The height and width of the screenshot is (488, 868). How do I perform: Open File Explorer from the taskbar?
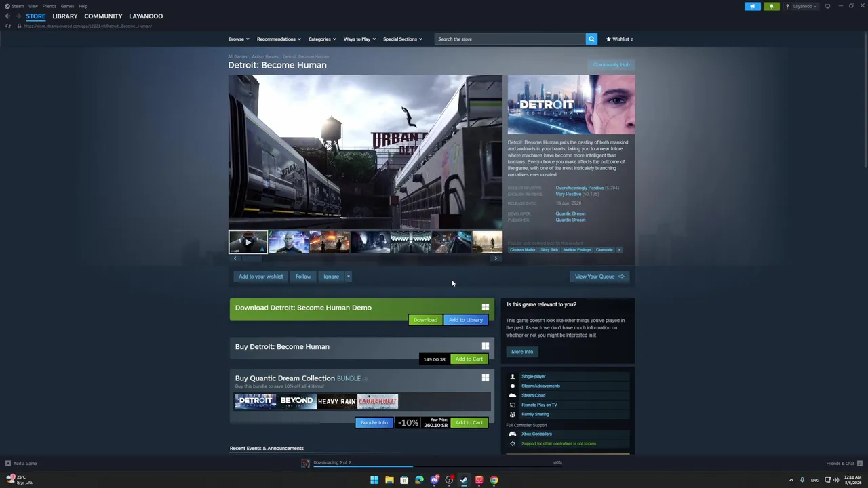[389, 480]
